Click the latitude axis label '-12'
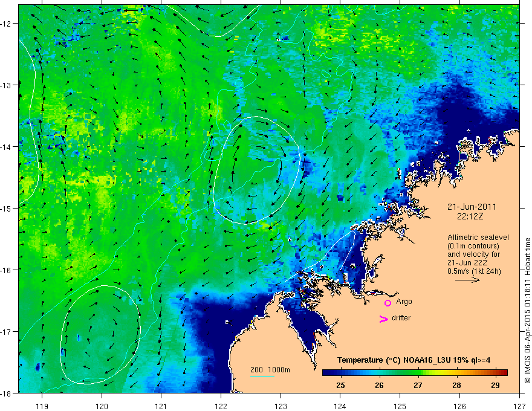The height and width of the screenshot is (411, 532). 7,24
